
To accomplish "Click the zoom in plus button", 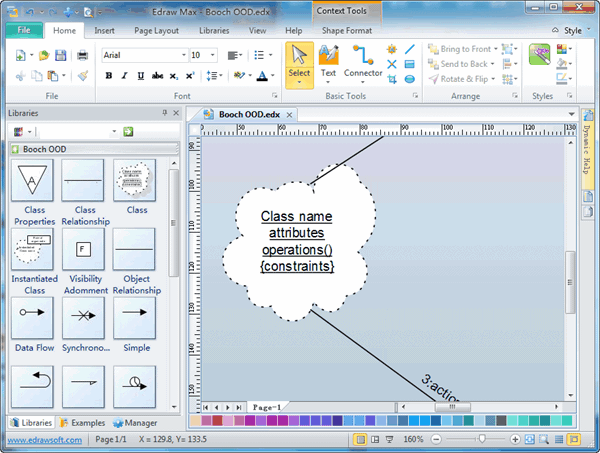I will point(515,439).
